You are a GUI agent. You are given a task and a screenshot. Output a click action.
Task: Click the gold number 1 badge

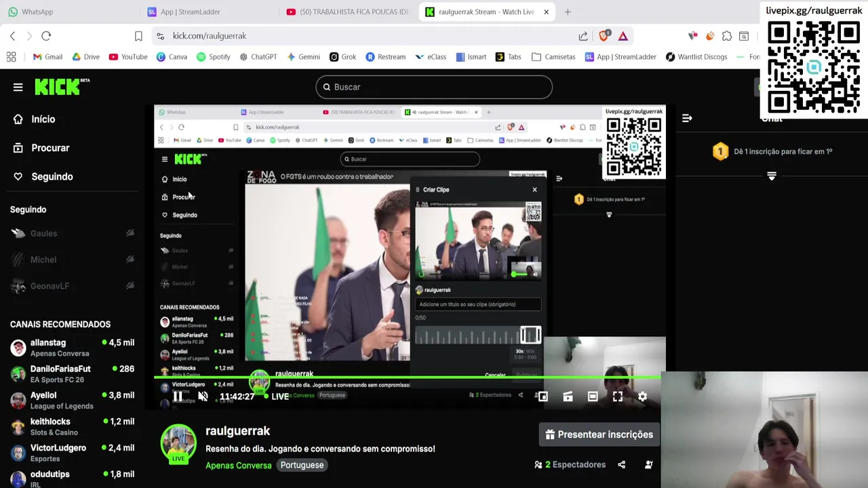tap(720, 151)
